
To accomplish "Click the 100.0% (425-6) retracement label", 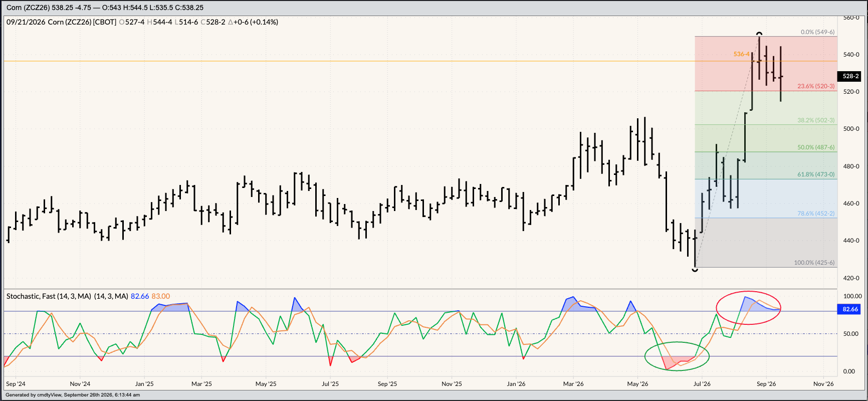I will click(814, 263).
